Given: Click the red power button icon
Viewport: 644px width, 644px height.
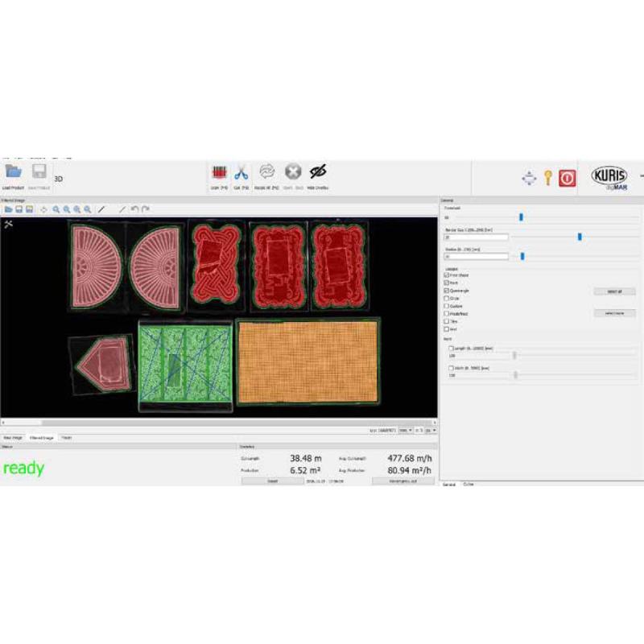Looking at the screenshot, I should [x=568, y=178].
